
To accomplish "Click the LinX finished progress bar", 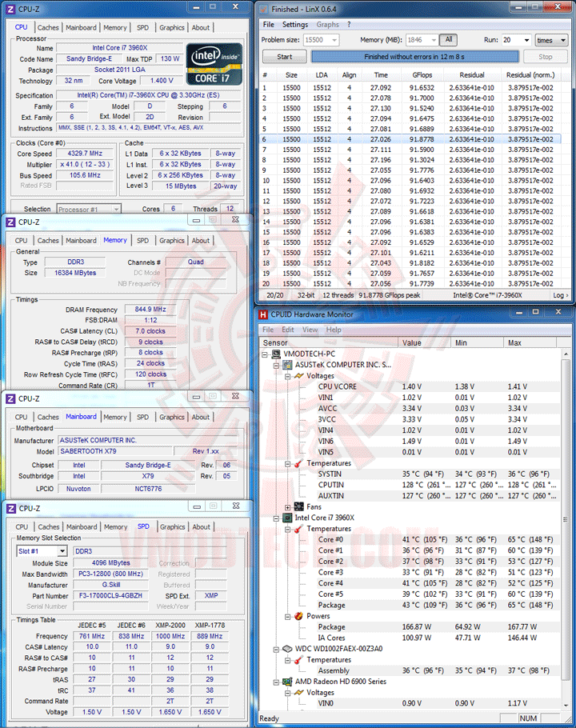I will 414,57.
